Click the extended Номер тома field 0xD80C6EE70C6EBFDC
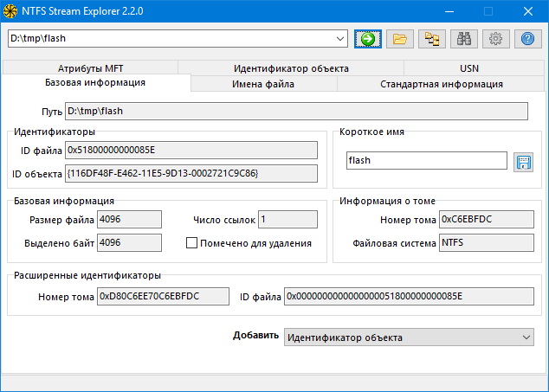This screenshot has height=392, width=549. pyautogui.click(x=163, y=297)
